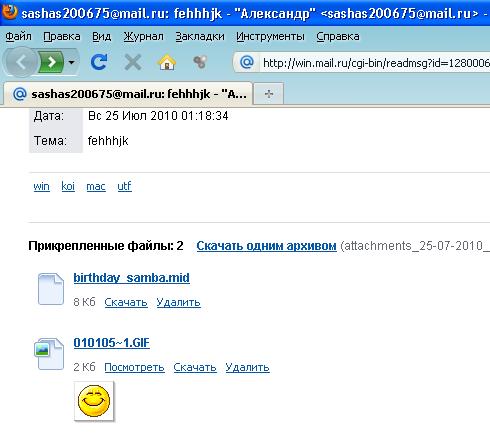This screenshot has width=490, height=442.
Task: Switch message encoding to utf
Action: coord(124,186)
